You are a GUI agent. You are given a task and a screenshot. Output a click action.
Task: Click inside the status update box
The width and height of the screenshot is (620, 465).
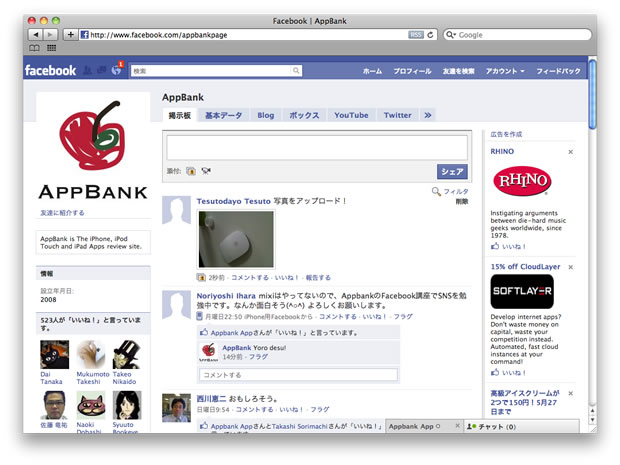pyautogui.click(x=317, y=147)
